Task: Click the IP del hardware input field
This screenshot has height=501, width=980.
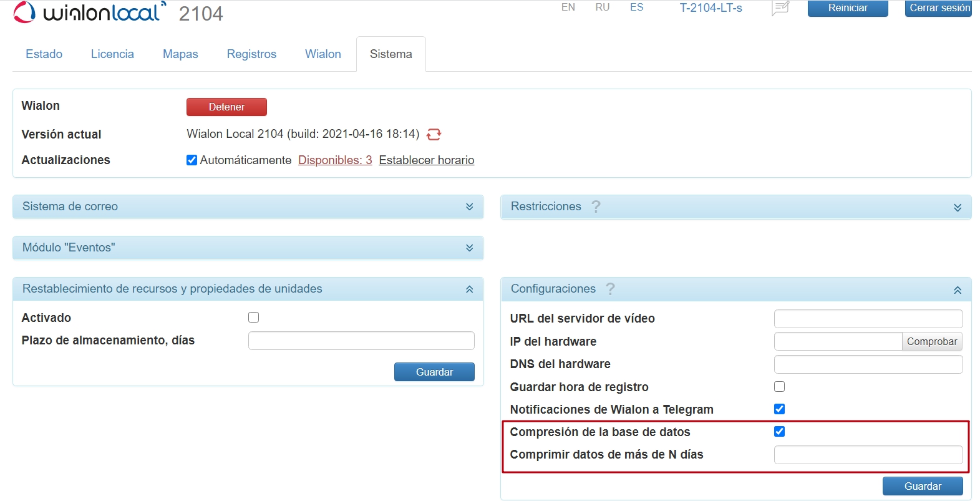Action: pyautogui.click(x=838, y=341)
